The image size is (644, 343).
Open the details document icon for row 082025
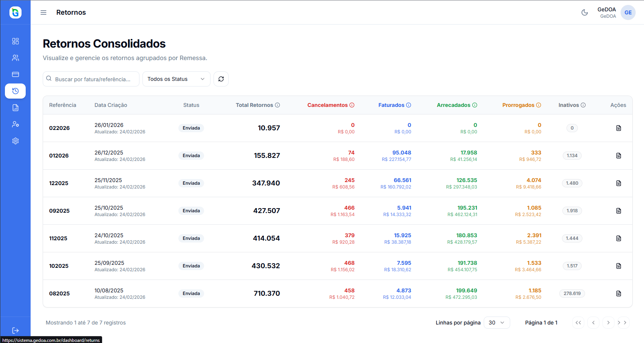tap(618, 294)
